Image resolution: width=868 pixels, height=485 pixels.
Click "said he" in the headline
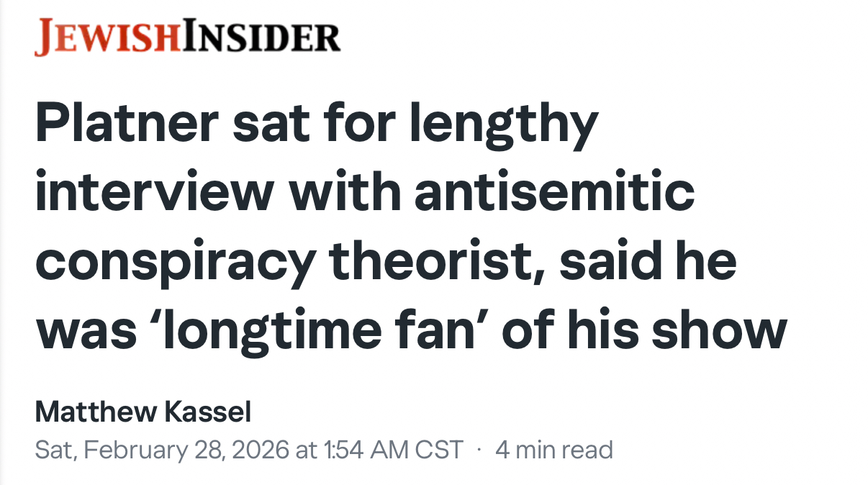(647, 262)
